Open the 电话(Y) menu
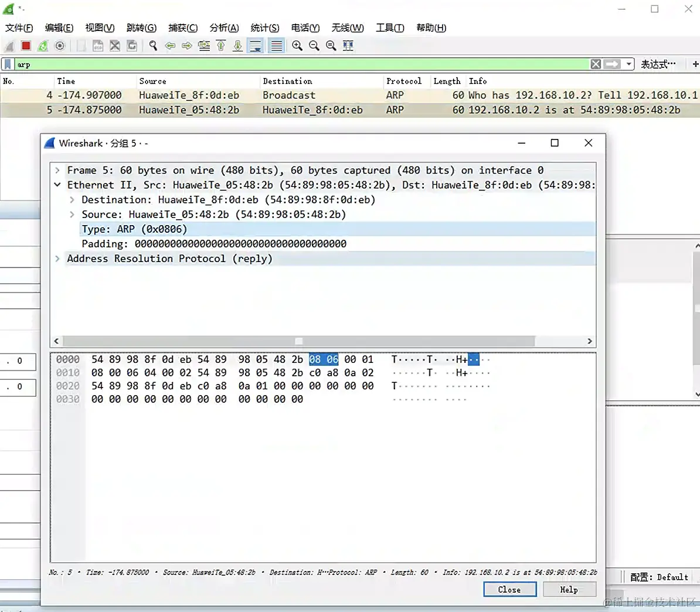This screenshot has width=700, height=612. (x=305, y=28)
